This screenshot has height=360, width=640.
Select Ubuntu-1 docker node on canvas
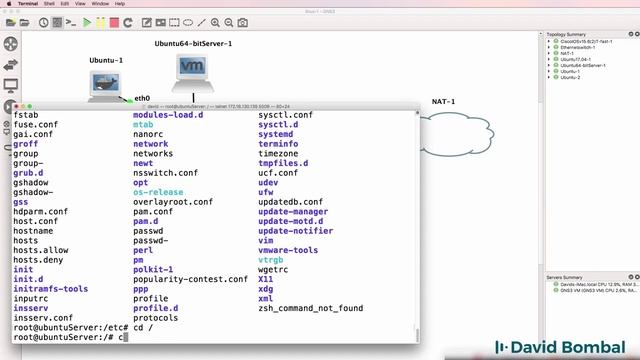pos(105,86)
